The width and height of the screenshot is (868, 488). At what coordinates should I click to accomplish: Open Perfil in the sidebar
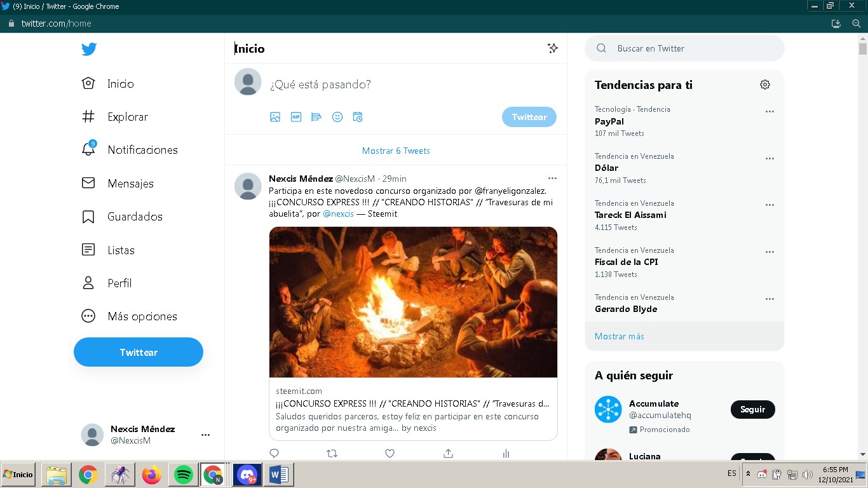coord(107,283)
